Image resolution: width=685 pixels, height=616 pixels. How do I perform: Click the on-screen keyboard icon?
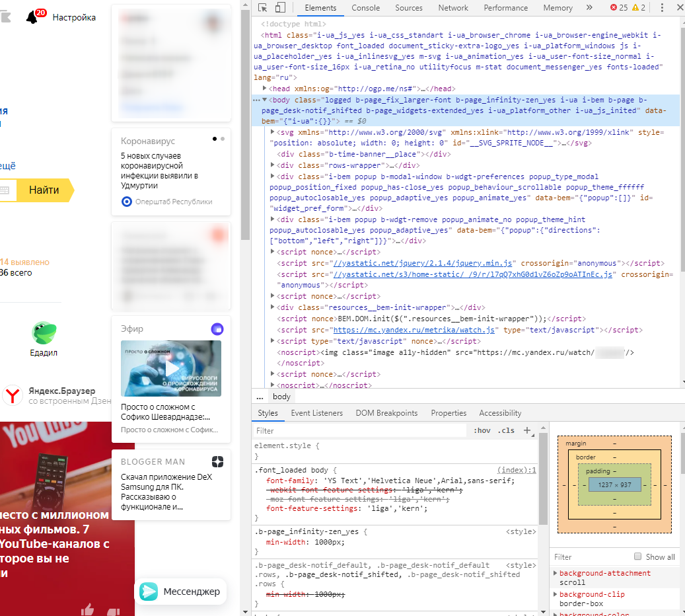(5, 190)
